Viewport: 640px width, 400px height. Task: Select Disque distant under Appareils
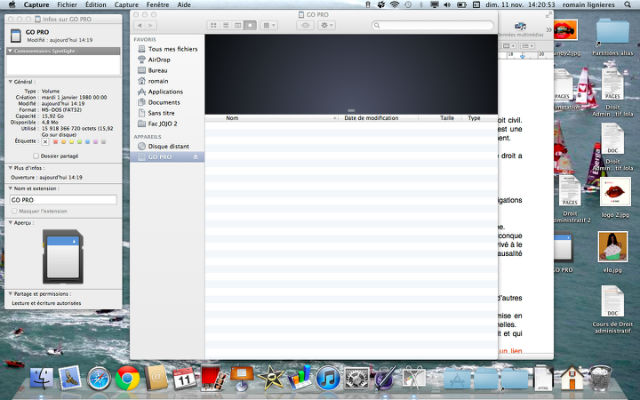(x=167, y=146)
